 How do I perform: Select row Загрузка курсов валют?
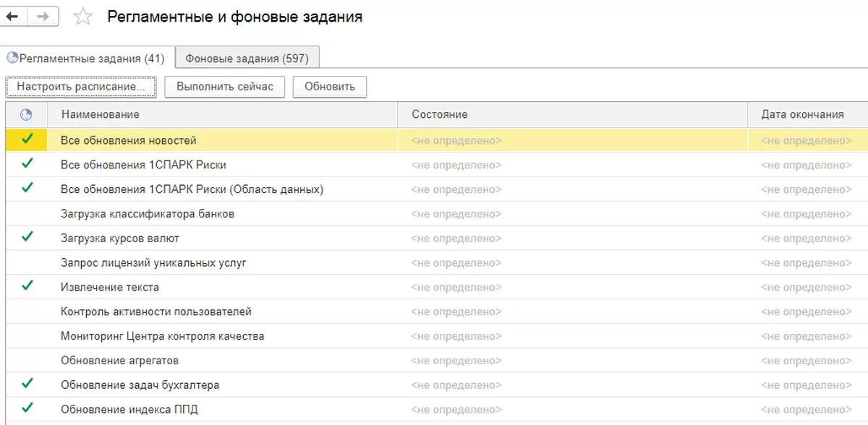pyautogui.click(x=437, y=238)
